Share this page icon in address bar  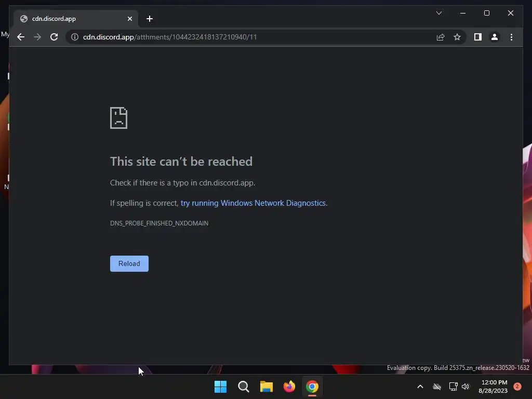tap(441, 37)
